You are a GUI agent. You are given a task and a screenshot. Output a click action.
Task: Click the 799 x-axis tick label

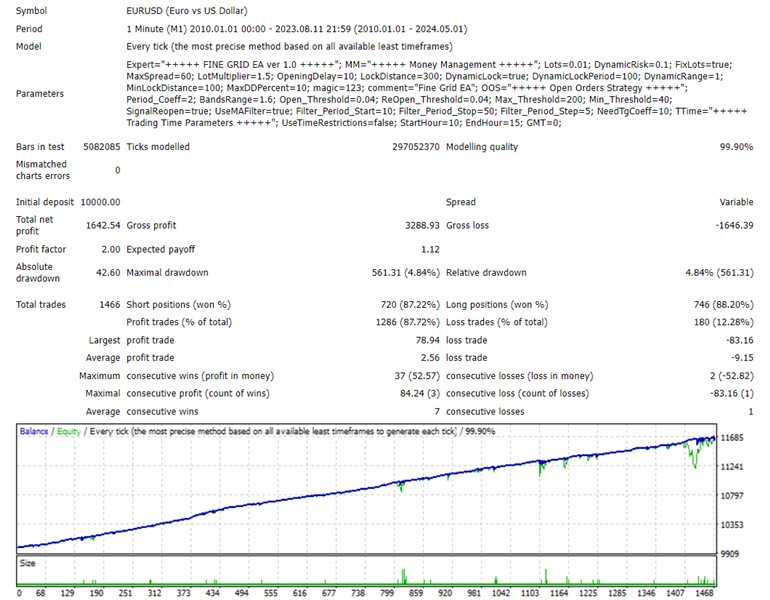[x=387, y=593]
